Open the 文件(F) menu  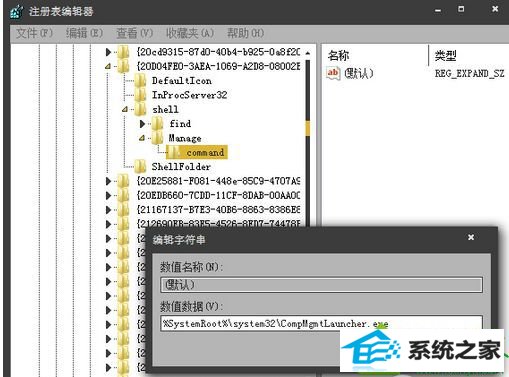[x=34, y=33]
